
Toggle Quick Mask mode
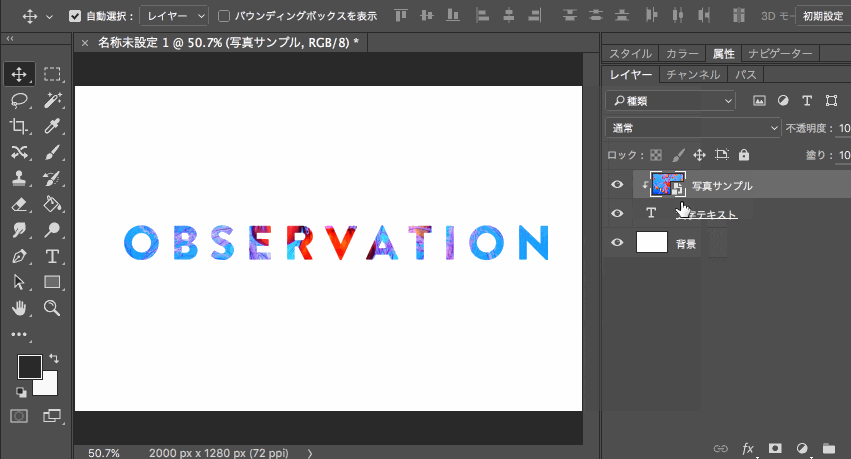coord(19,416)
